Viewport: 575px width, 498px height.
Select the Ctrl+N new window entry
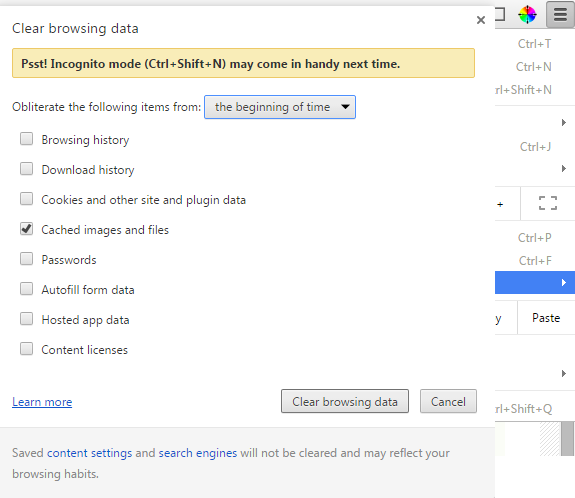pyautogui.click(x=535, y=67)
